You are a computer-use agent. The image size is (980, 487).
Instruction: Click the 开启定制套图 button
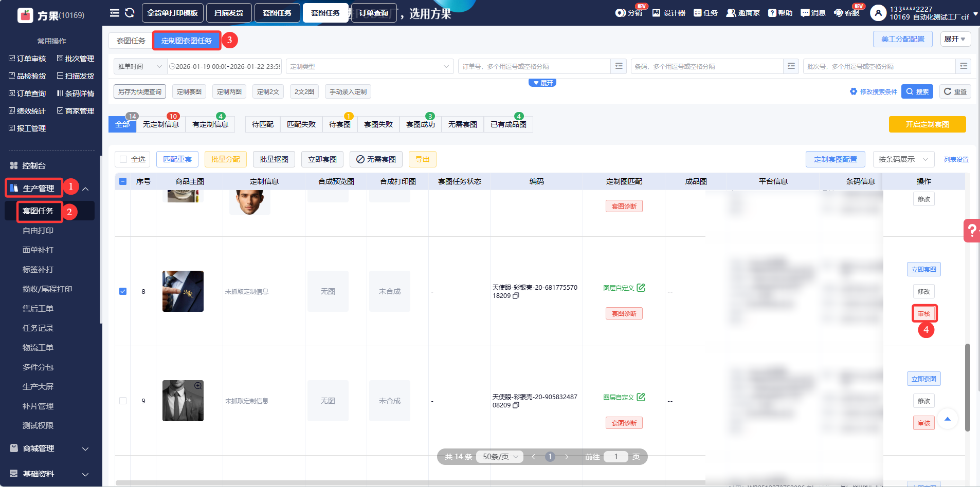928,124
